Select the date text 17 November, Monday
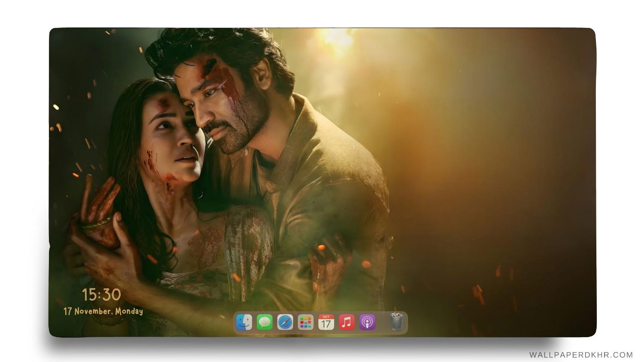 tap(103, 312)
